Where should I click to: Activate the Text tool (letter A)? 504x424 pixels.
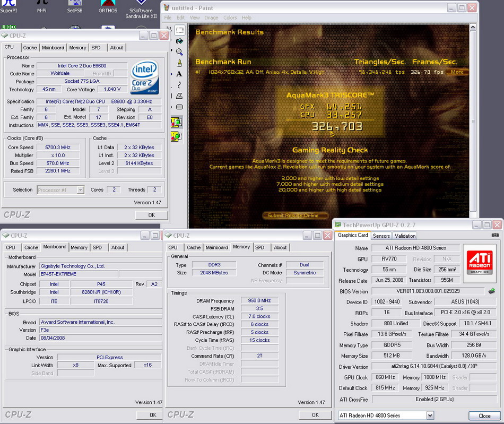click(x=179, y=74)
